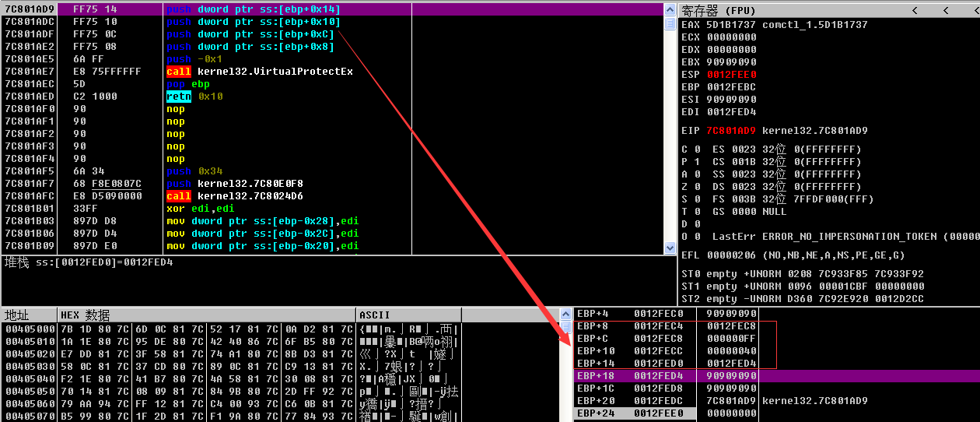Image resolution: width=980 pixels, height=422 pixels.
Task: Click the 堆栈 ss:[0012FED0] info line
Action: 89,262
